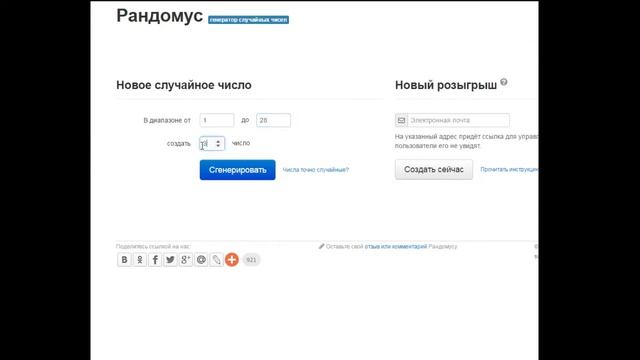This screenshot has height=360, width=640.
Task: Click the создать label
Action: [179, 144]
